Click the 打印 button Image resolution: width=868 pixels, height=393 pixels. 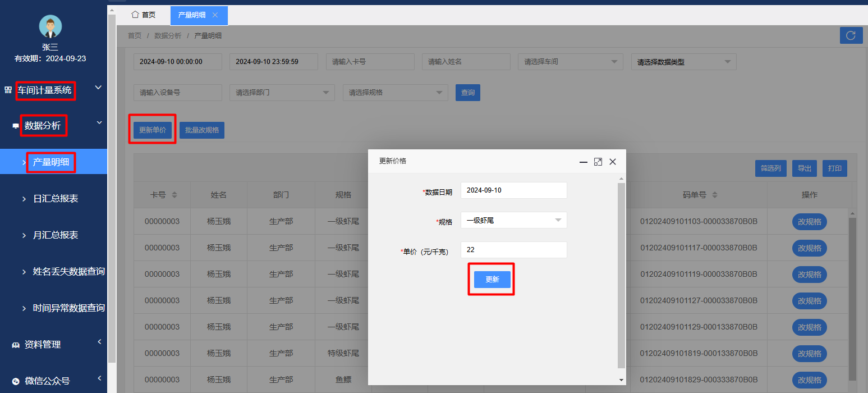834,168
